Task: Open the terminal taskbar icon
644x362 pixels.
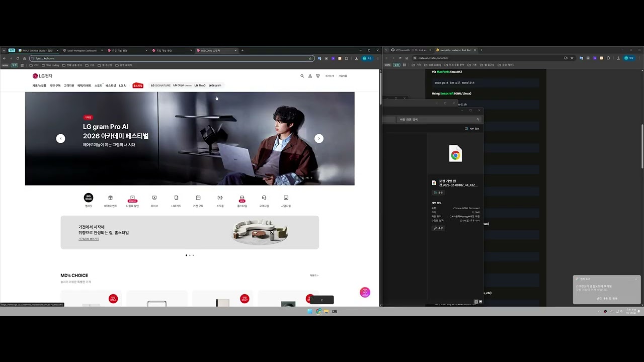Action: coord(335,311)
